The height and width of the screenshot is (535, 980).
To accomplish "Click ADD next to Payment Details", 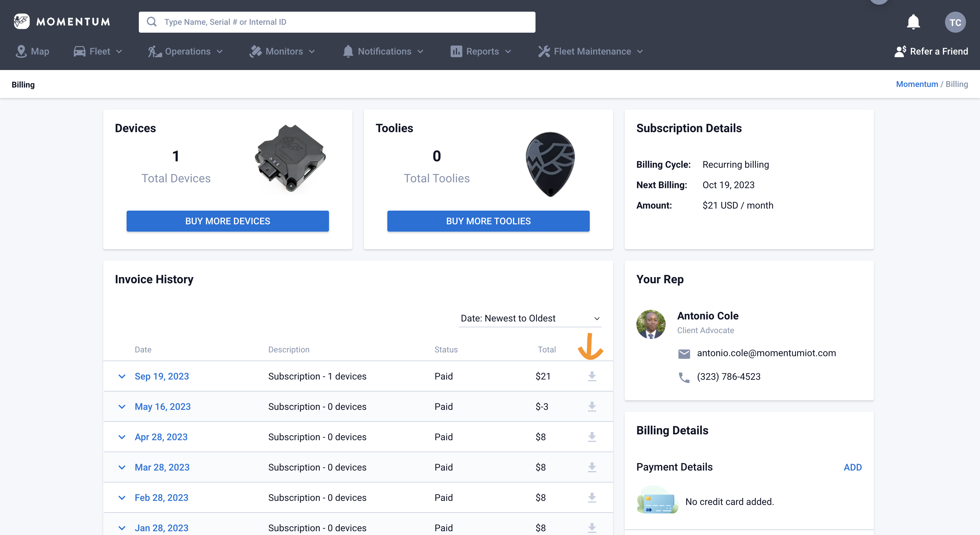I will pos(852,467).
